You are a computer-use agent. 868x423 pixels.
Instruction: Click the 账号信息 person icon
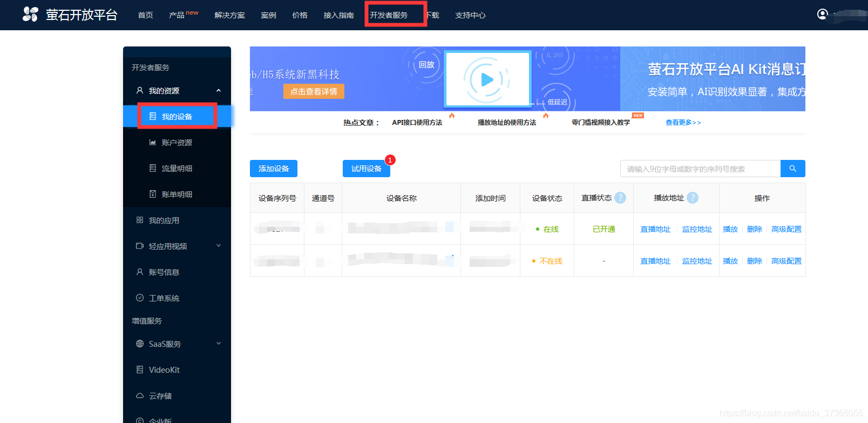[x=140, y=272]
